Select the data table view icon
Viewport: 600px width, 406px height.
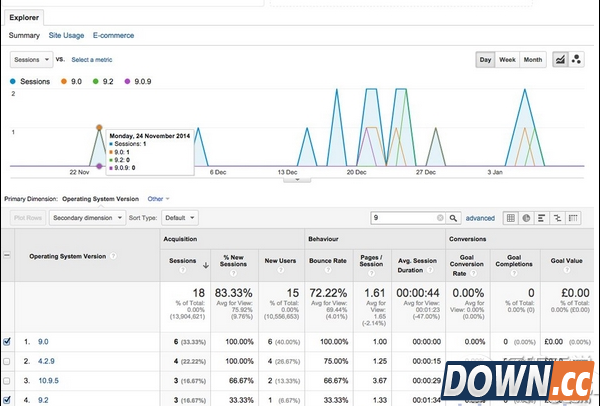click(510, 217)
